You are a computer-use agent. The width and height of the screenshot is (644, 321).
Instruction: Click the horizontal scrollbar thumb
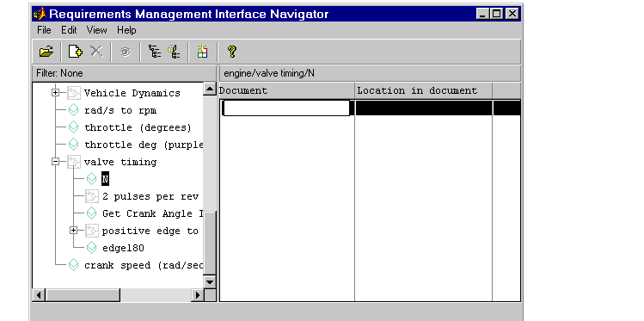pos(83,295)
